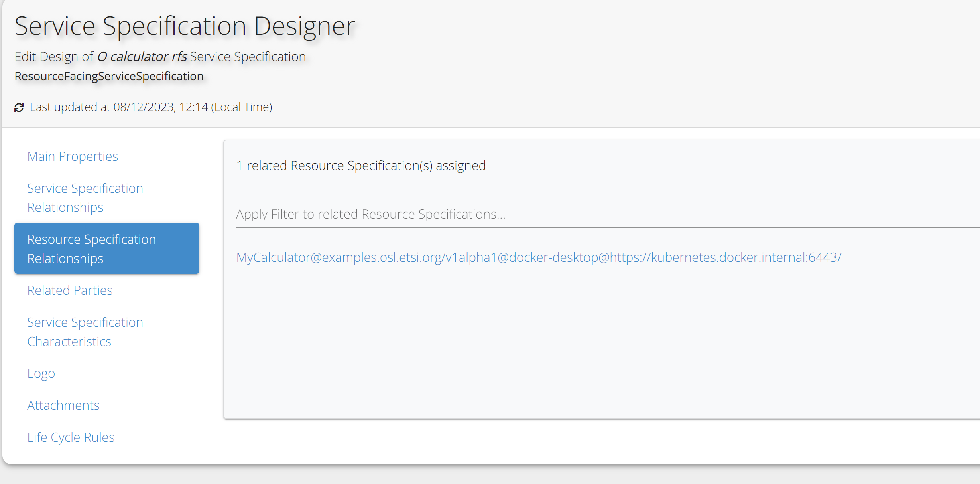Screen dimensions: 980x484
Task: Switch to Service Specification Relationships tab
Action: tap(85, 198)
